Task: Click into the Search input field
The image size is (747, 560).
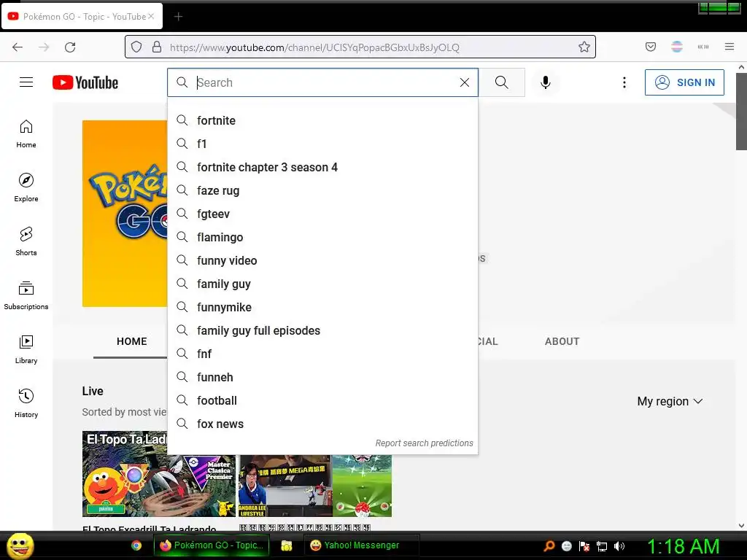Action: point(324,82)
